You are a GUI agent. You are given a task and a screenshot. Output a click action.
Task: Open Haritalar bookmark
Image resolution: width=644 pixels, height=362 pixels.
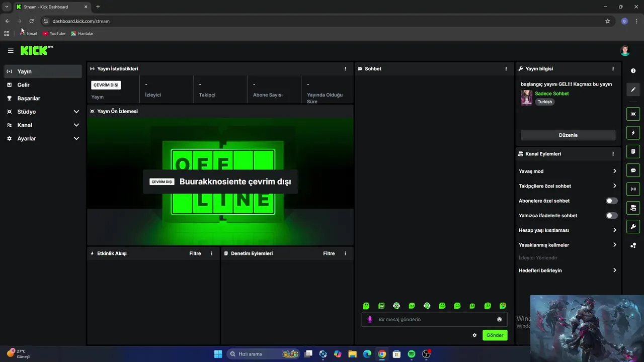pos(82,33)
